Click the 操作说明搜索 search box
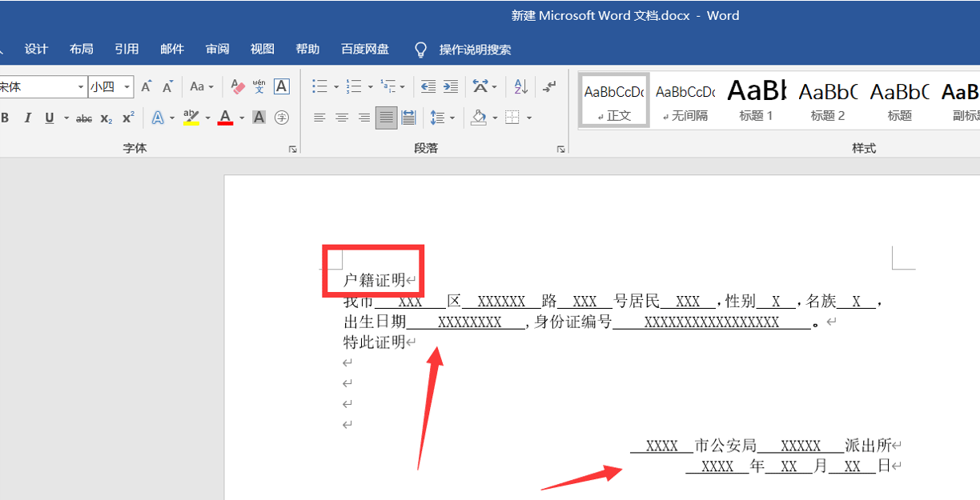 point(474,50)
